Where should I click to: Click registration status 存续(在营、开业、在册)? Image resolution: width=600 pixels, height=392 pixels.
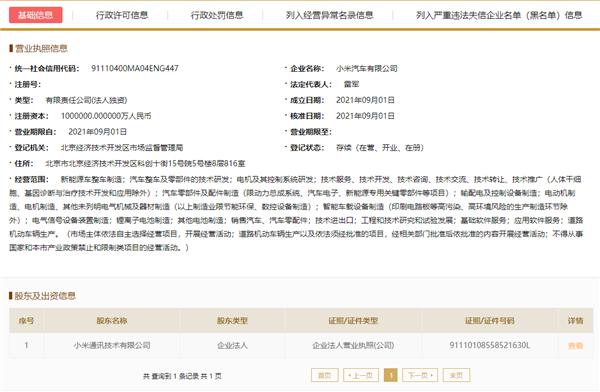pos(380,148)
